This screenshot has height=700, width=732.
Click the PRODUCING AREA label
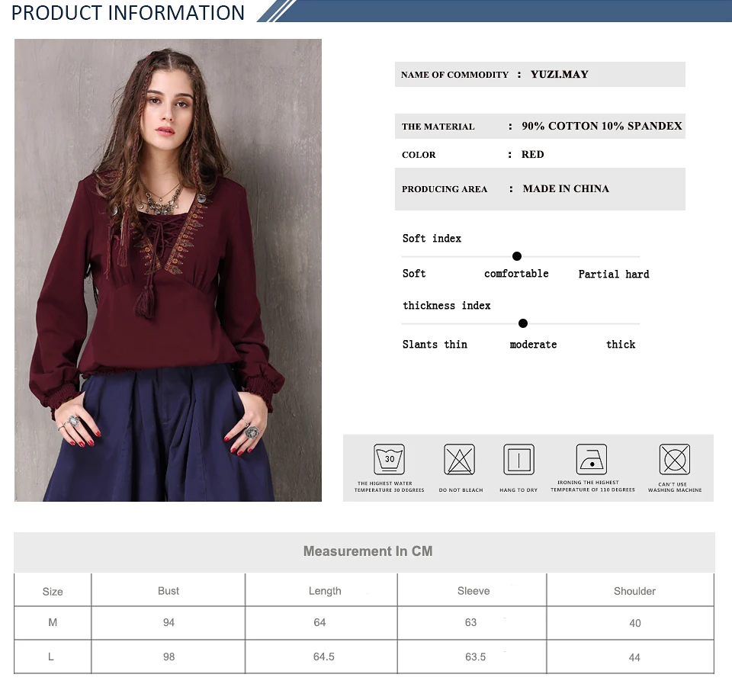click(445, 189)
